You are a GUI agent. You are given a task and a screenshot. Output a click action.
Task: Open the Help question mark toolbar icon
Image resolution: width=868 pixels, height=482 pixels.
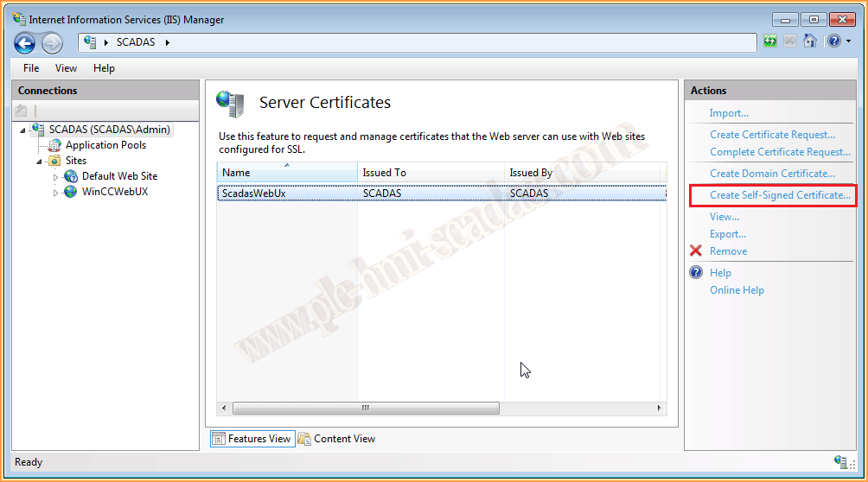[833, 41]
